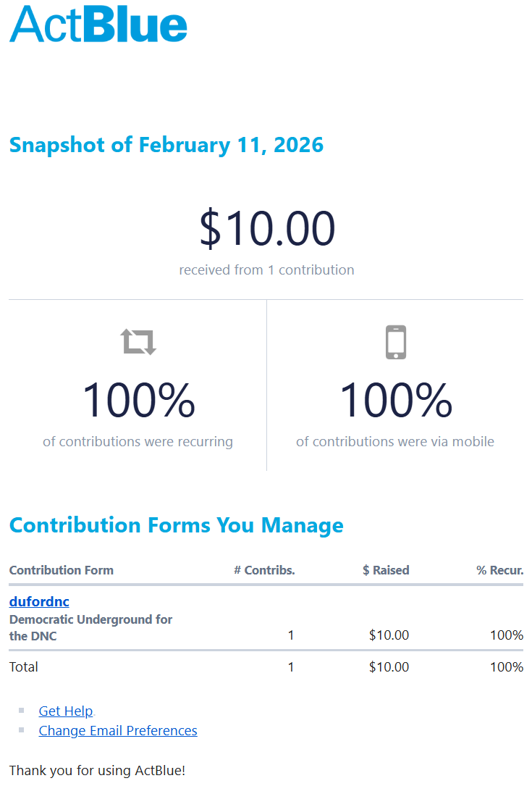Open the Get Help link

click(66, 711)
